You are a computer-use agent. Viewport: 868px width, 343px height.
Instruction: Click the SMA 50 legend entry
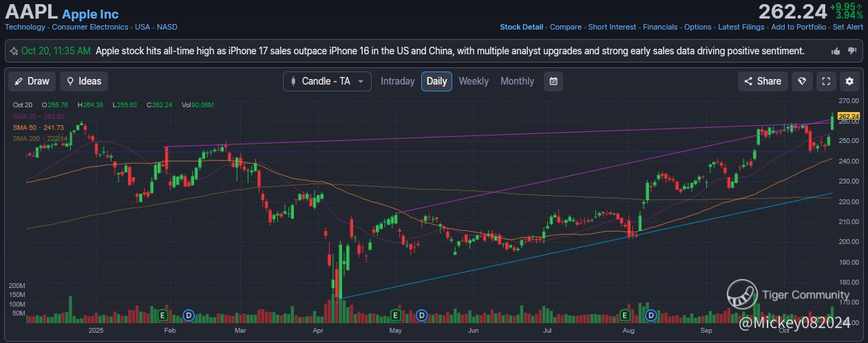click(x=39, y=127)
